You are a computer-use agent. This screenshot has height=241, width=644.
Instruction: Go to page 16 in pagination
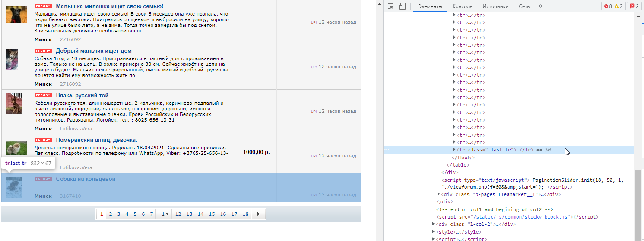click(223, 214)
